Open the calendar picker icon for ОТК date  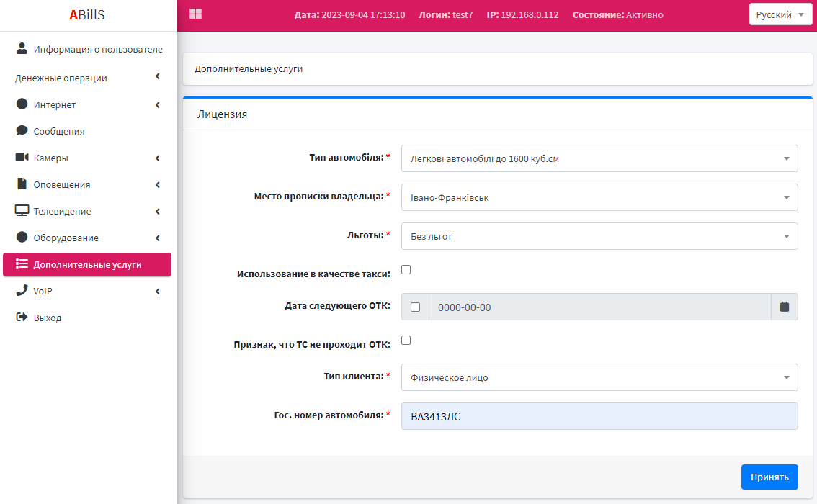pos(784,307)
